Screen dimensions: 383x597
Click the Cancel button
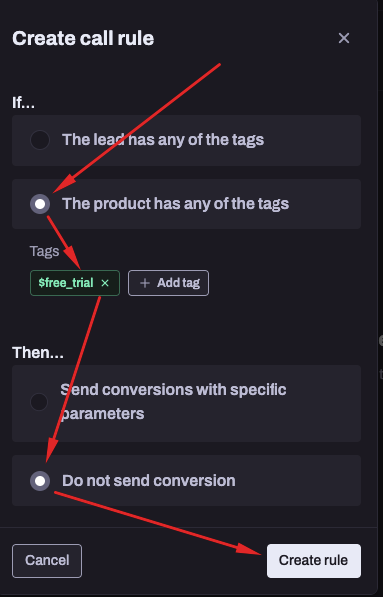pyautogui.click(x=47, y=560)
